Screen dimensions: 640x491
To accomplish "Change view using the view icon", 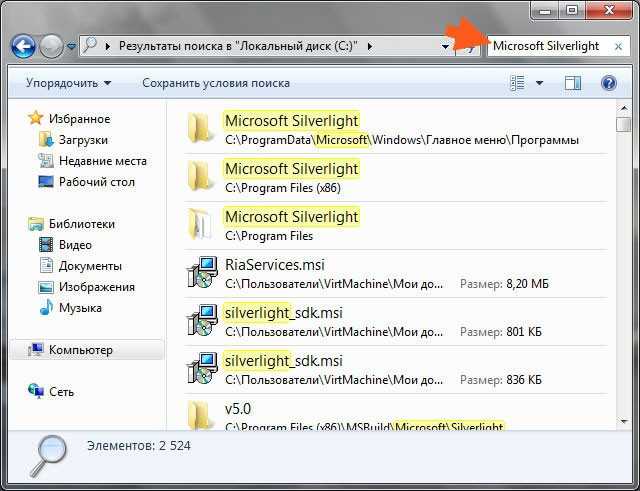I will (x=518, y=83).
